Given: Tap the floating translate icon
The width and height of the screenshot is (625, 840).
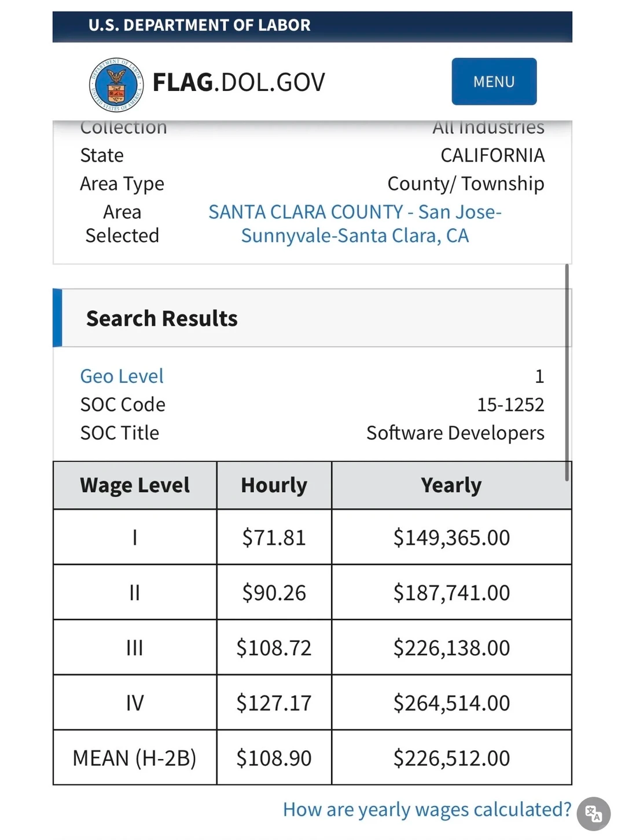Looking at the screenshot, I should pyautogui.click(x=593, y=813).
